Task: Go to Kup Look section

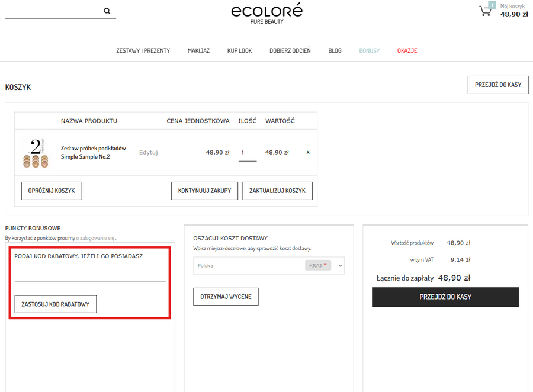Action: coord(239,51)
